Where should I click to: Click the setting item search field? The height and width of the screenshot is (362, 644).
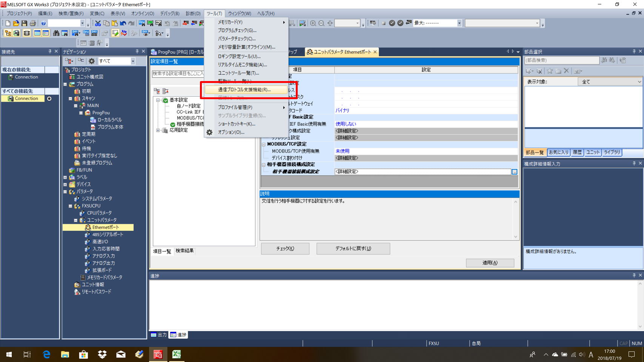tap(178, 74)
